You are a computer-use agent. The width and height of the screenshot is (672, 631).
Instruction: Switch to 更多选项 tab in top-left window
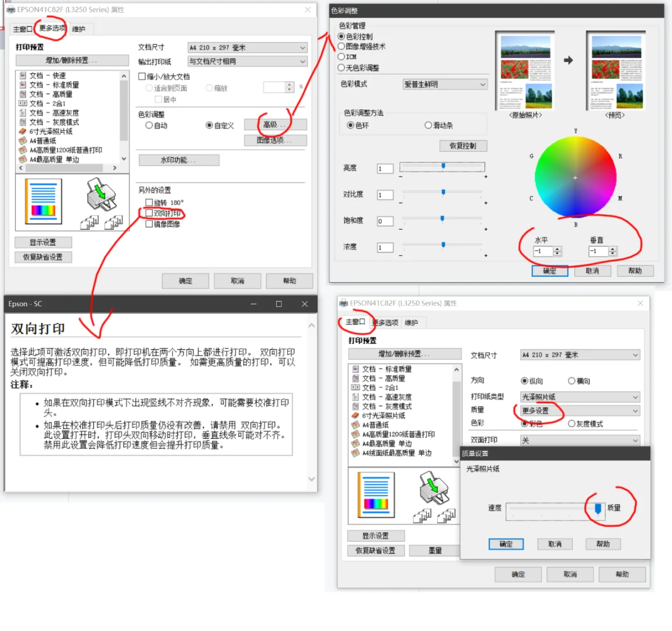pyautogui.click(x=53, y=28)
